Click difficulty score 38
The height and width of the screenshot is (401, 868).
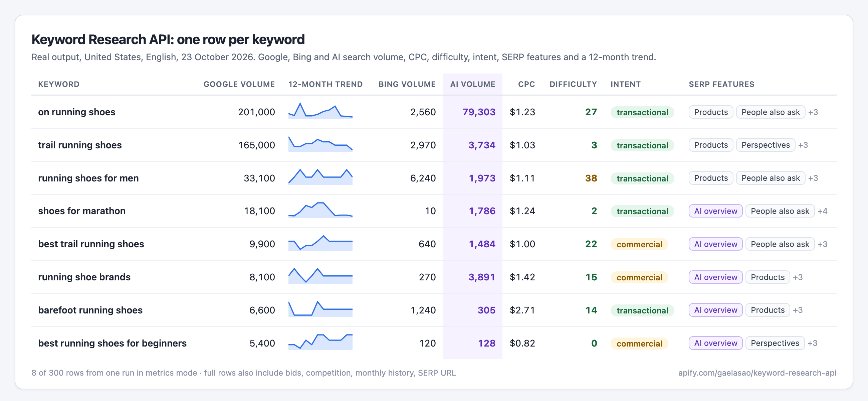pos(591,178)
